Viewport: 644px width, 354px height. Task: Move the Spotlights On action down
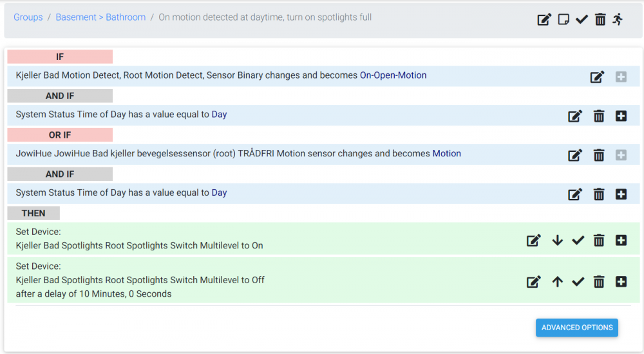tap(558, 240)
